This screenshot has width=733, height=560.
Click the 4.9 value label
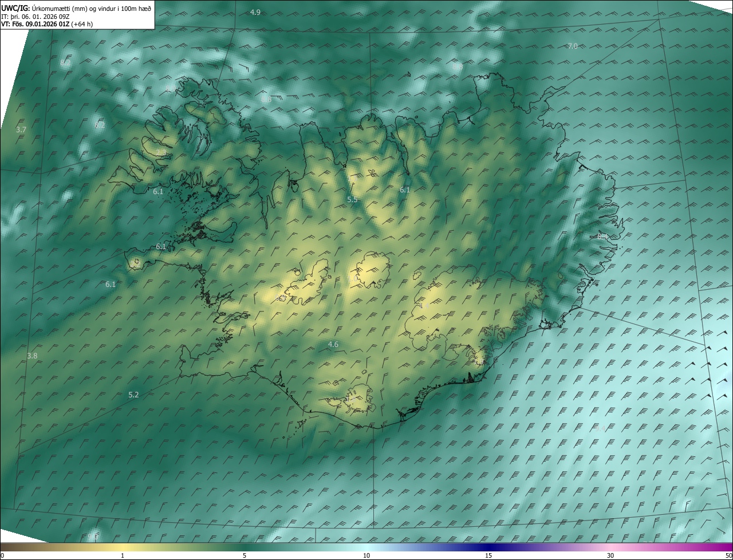255,12
